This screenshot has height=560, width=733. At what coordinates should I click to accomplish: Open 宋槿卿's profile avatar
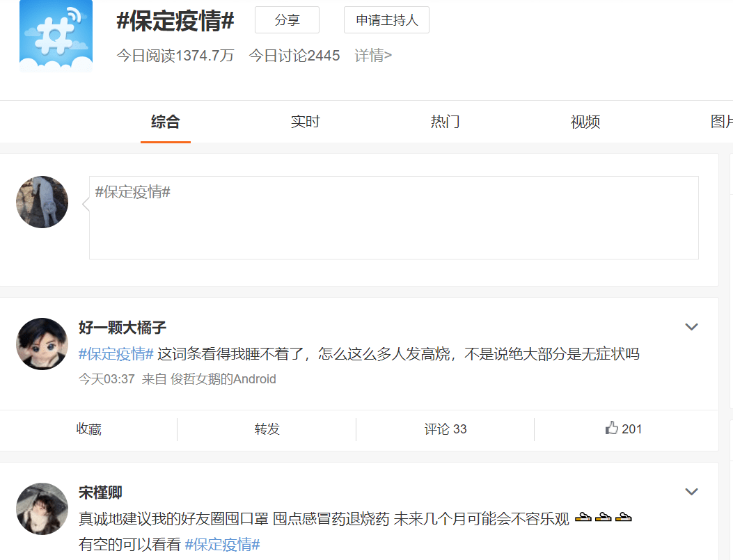(x=42, y=509)
